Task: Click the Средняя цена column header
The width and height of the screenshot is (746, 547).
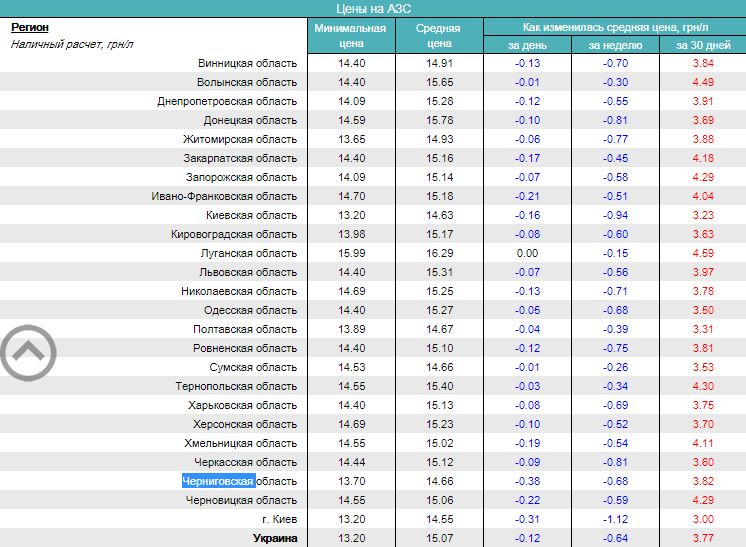Action: pos(438,36)
